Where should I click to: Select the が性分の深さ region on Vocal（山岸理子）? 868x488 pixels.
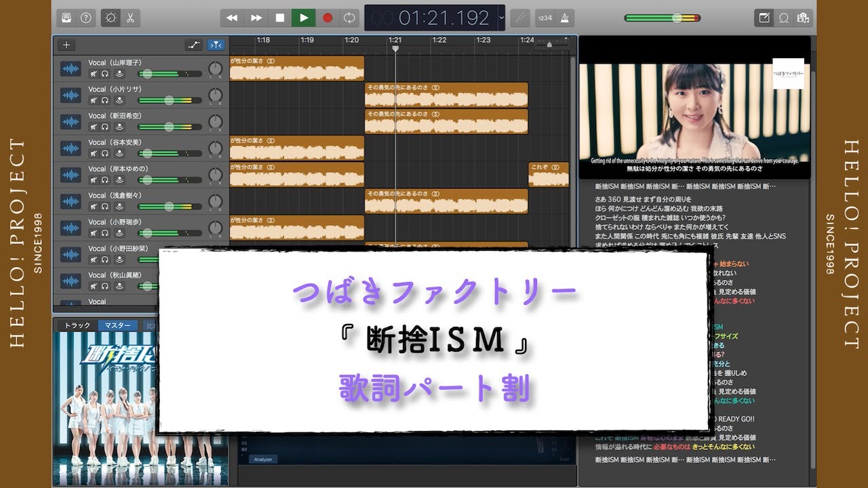297,68
